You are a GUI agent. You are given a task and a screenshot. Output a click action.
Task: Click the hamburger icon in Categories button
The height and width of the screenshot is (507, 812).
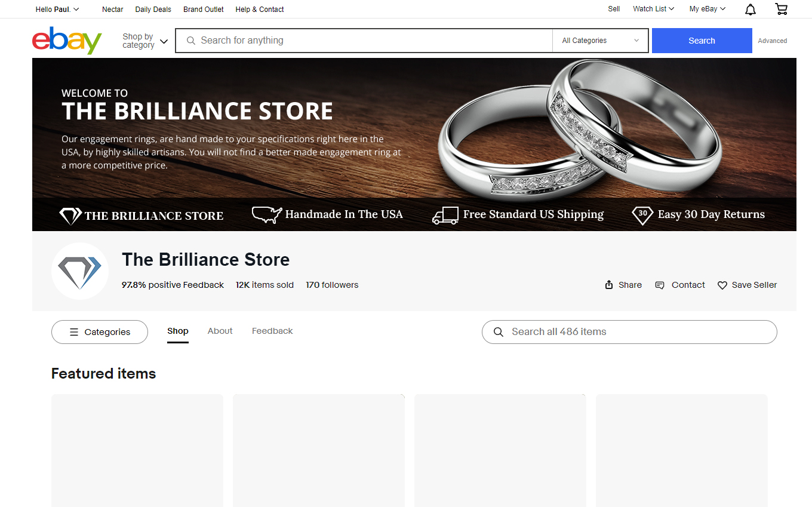pos(74,332)
